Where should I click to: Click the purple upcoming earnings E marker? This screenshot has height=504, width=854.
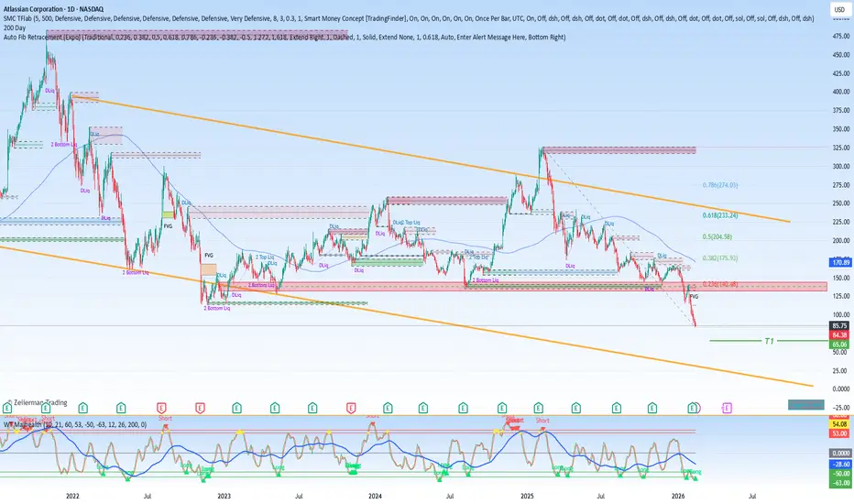point(727,408)
